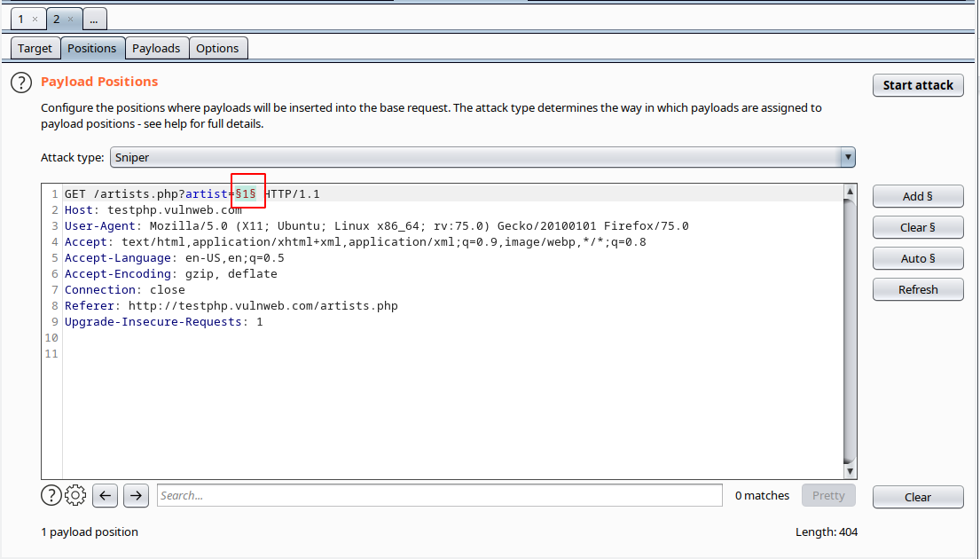Refresh the payload positions view
This screenshot has width=980, height=559.
(917, 289)
